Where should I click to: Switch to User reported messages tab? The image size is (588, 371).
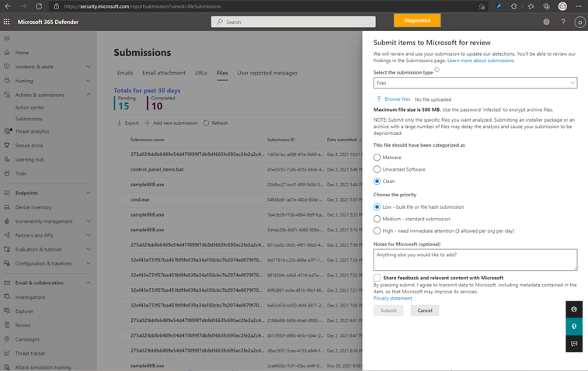click(267, 73)
